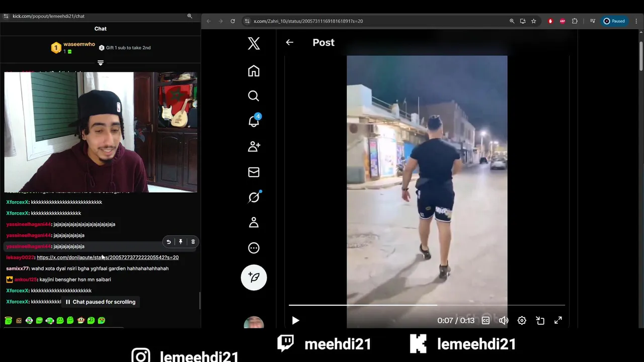Go back from the Post view
The width and height of the screenshot is (644, 362).
tap(289, 42)
